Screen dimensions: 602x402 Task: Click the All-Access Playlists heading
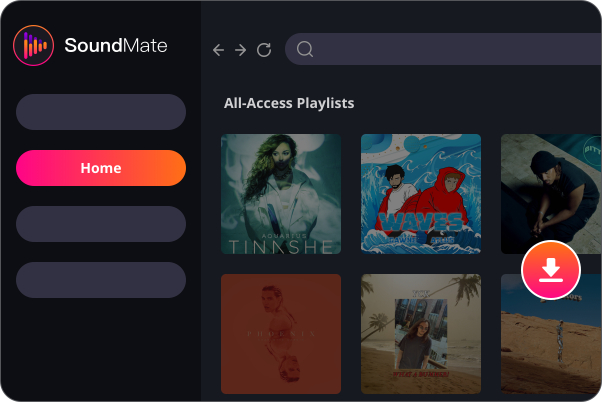point(289,103)
